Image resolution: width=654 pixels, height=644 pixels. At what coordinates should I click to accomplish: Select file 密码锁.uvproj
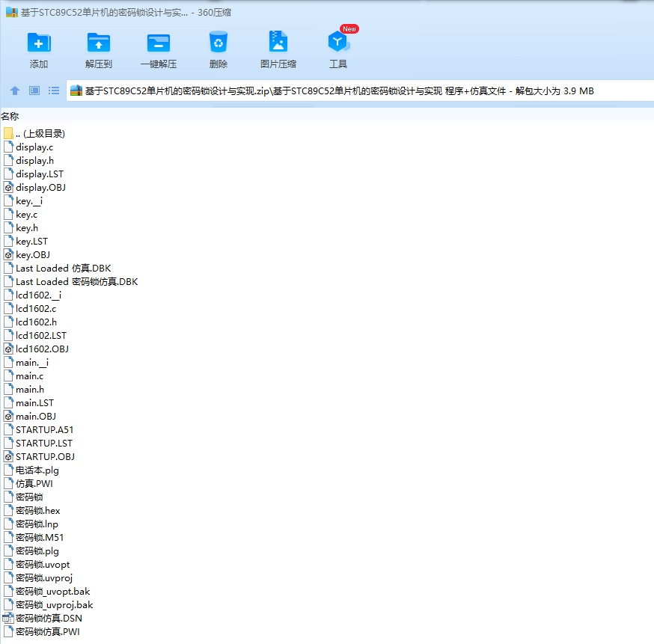point(44,577)
